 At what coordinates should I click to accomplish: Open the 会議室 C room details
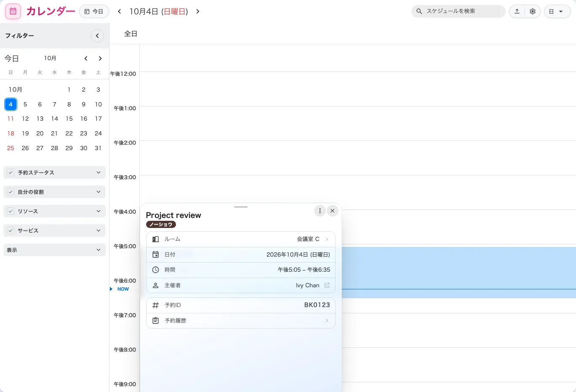click(241, 239)
